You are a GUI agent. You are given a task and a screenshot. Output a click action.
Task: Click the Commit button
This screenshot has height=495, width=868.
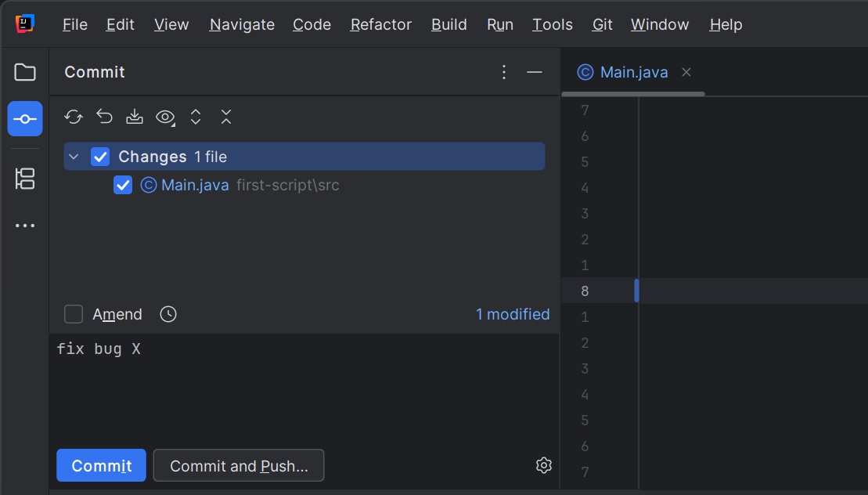click(101, 465)
